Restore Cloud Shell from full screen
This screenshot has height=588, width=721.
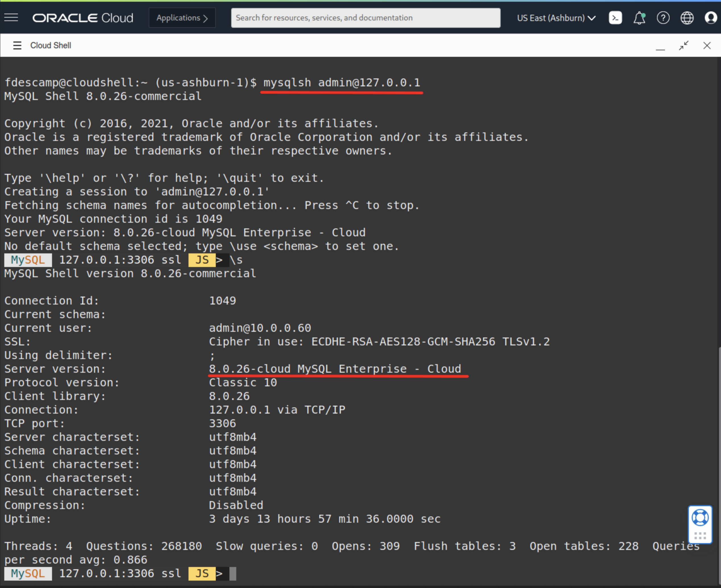(684, 45)
